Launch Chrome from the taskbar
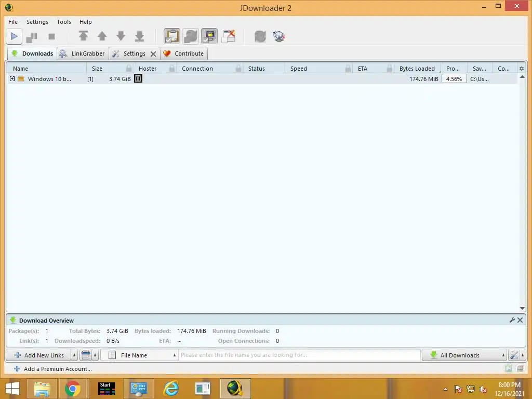The image size is (532, 399). click(72, 389)
